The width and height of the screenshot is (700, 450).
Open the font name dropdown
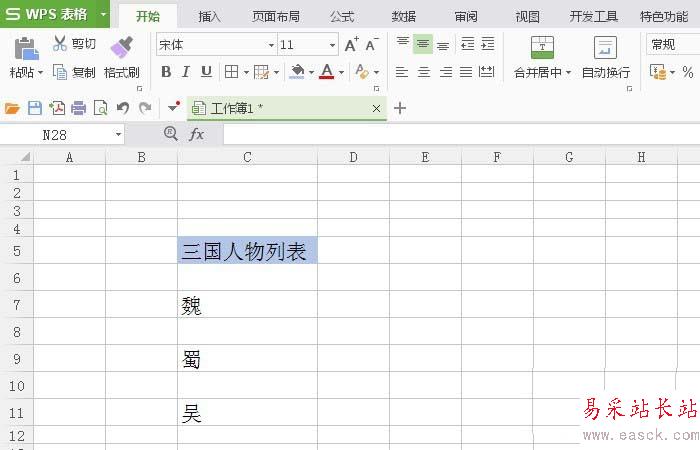[271, 45]
